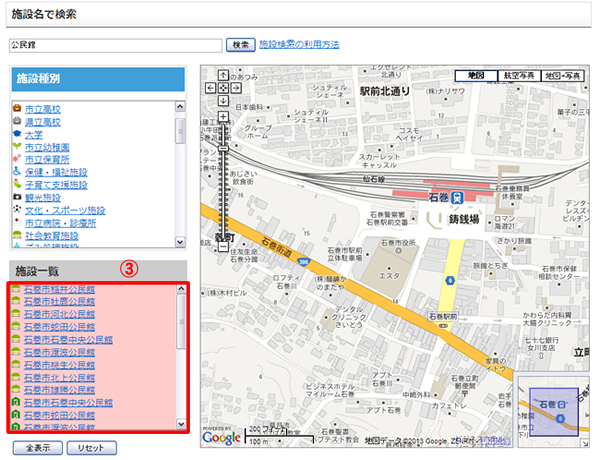The width and height of the screenshot is (600, 460).
Task: Collapse the overview map with corner arrow
Action: (585, 443)
